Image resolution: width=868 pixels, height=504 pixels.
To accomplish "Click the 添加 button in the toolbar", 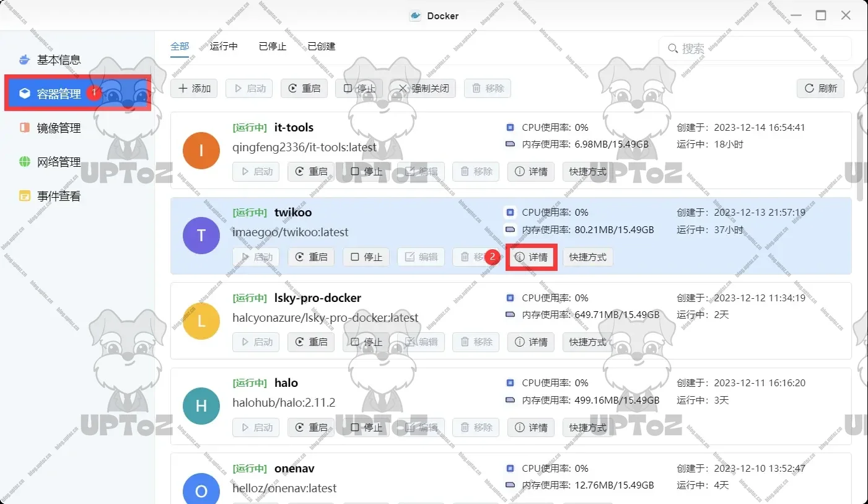I will (x=194, y=88).
